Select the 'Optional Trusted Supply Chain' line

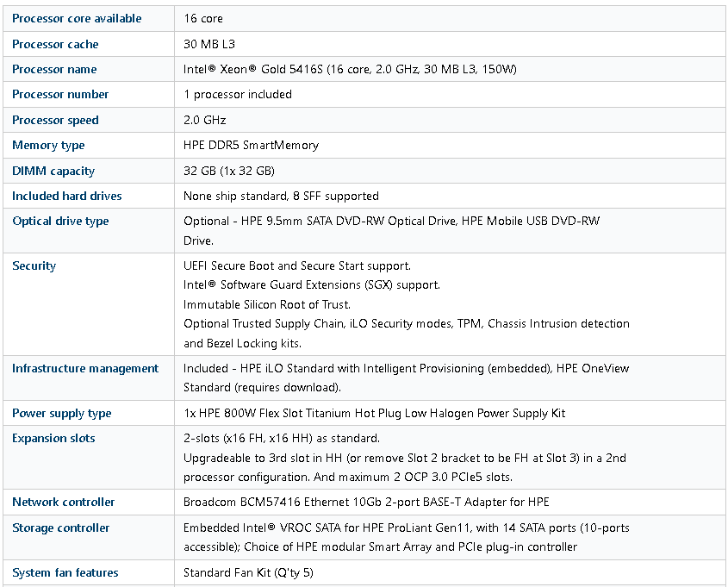407,324
